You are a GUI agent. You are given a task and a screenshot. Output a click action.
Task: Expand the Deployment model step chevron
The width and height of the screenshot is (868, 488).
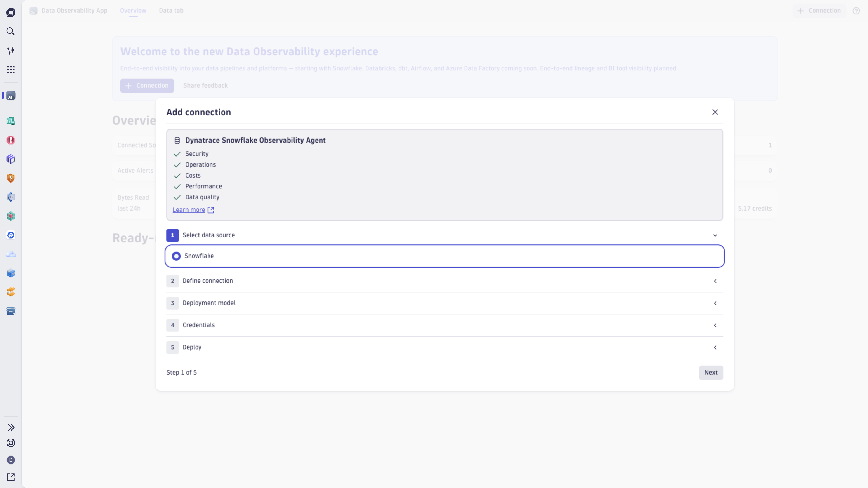point(715,303)
